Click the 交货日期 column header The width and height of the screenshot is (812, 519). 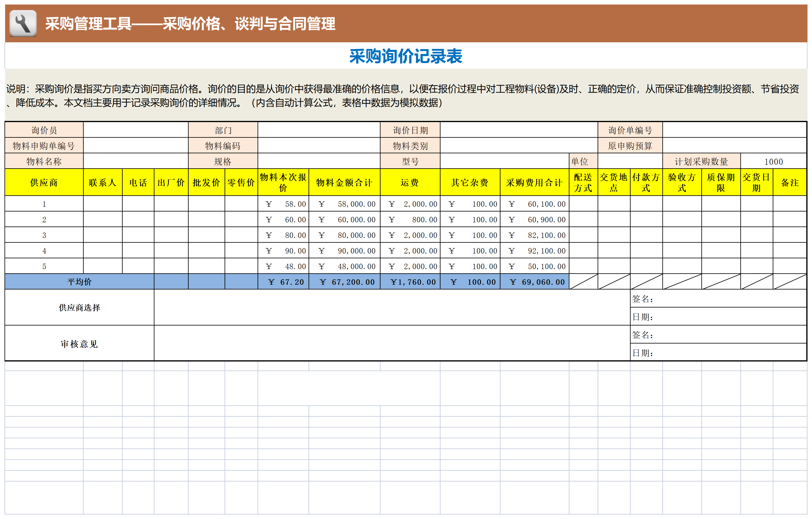756,182
